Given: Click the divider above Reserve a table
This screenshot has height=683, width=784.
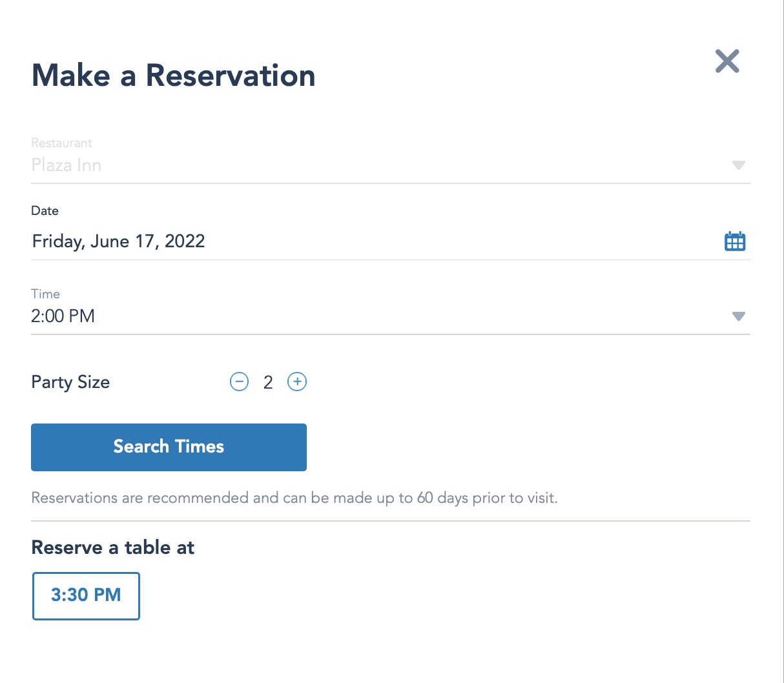Looking at the screenshot, I should [391, 520].
